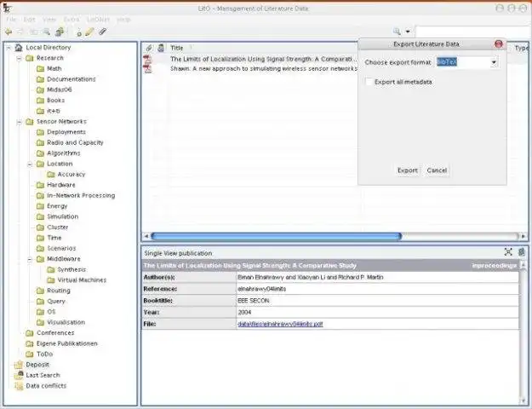This screenshot has height=409, width=532.
Task: Open the Help menu
Action: click(123, 20)
